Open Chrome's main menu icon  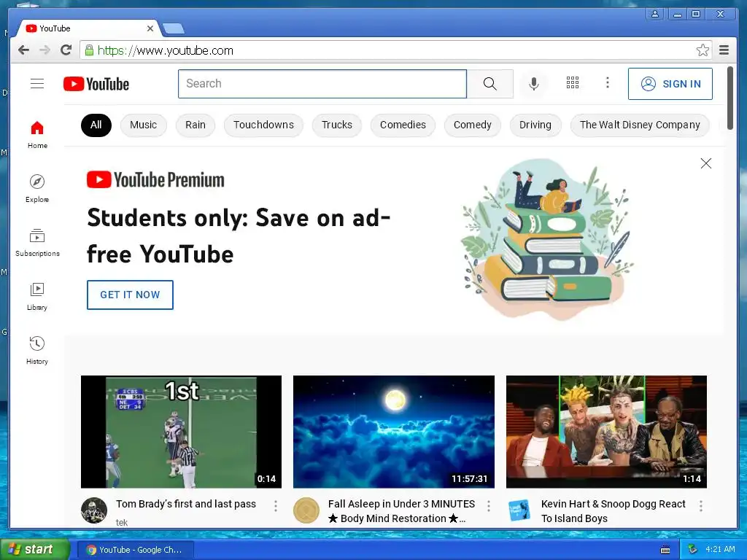point(724,50)
